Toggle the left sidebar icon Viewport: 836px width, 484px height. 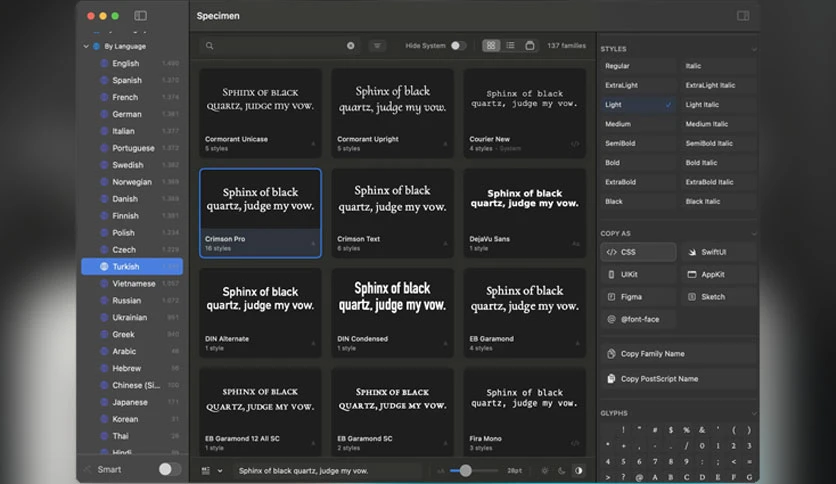[x=140, y=16]
